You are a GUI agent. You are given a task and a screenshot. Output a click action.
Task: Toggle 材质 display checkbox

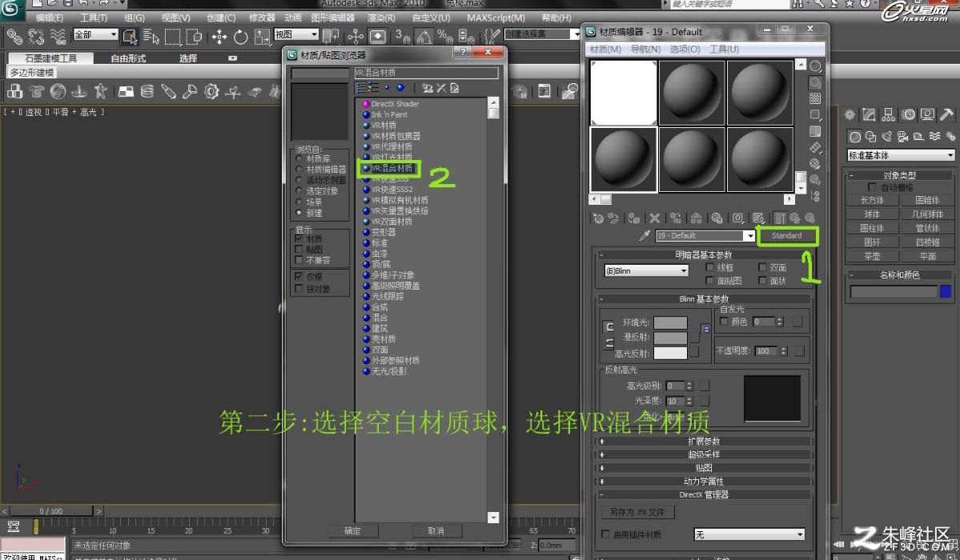(299, 238)
